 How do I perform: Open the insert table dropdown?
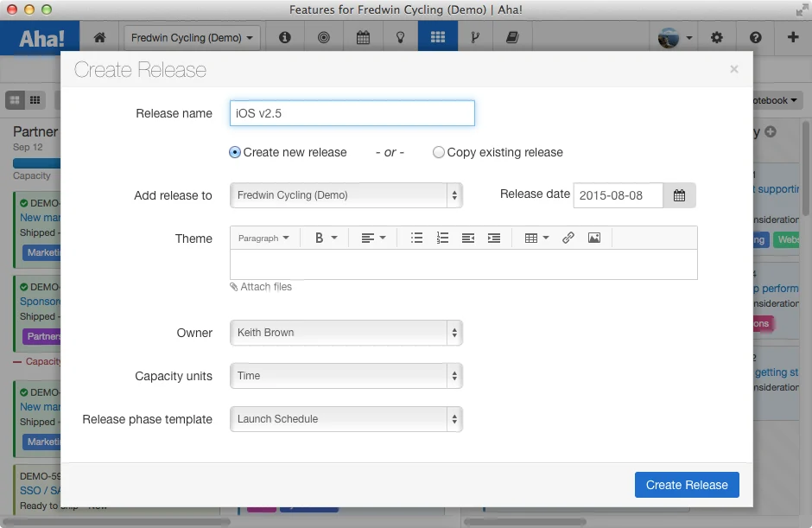coord(536,238)
